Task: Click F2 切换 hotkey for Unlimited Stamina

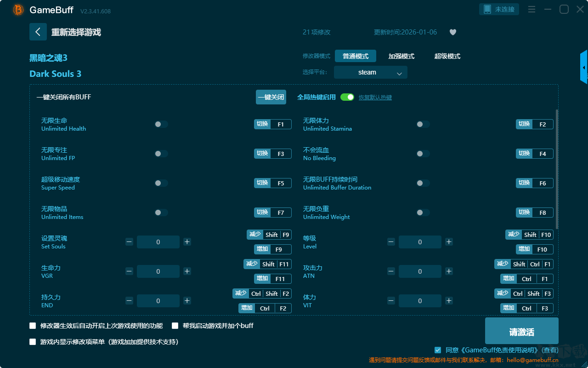Action: coord(535,124)
